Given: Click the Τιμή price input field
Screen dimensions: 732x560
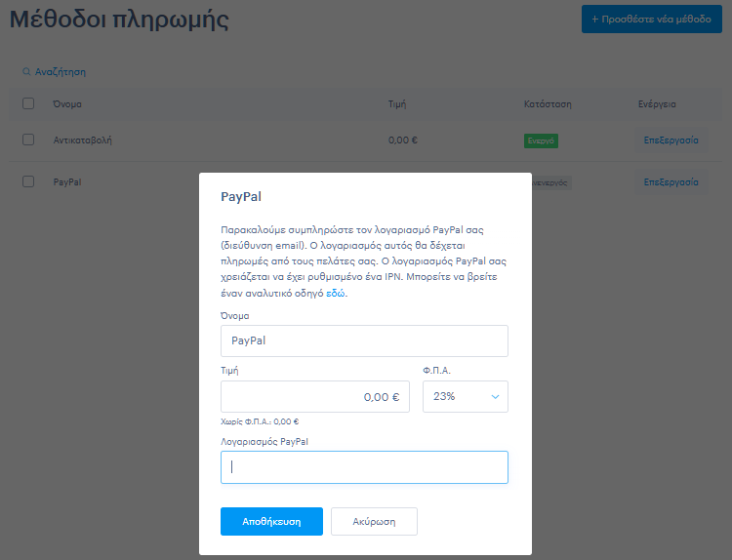Looking at the screenshot, I should (x=314, y=397).
